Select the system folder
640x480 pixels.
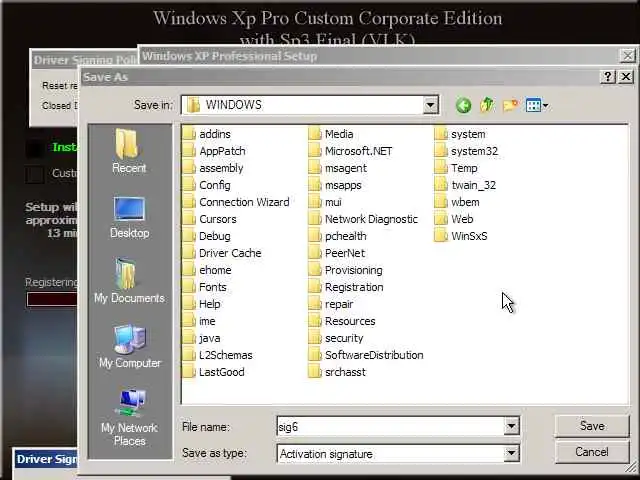click(460, 134)
